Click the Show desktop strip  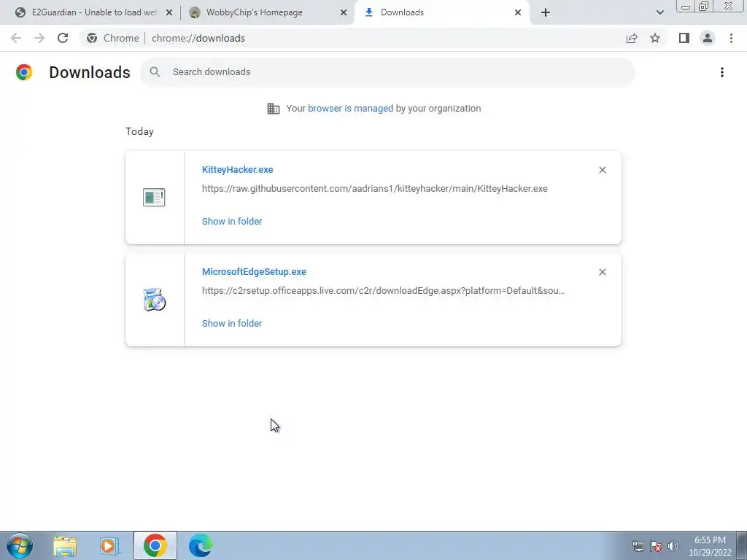(742, 545)
